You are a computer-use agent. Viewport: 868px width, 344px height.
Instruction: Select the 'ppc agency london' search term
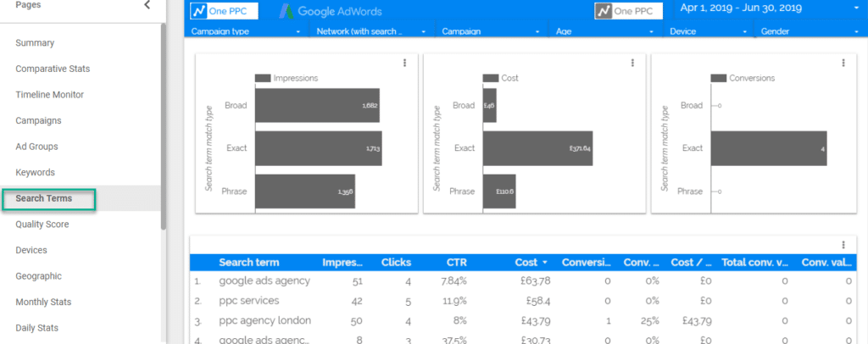point(264,320)
